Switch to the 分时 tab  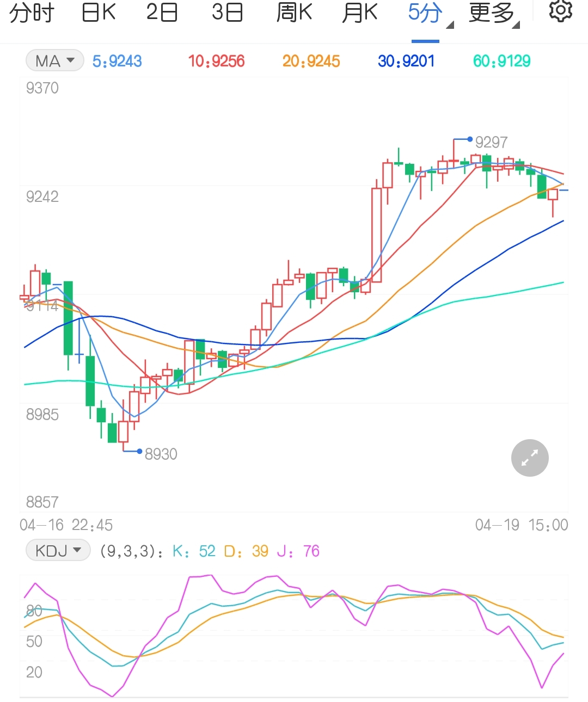(32, 12)
